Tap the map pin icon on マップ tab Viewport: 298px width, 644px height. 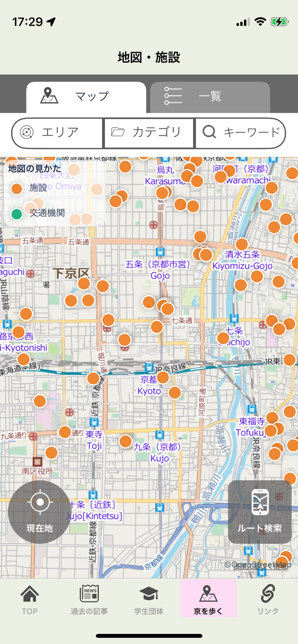(49, 96)
